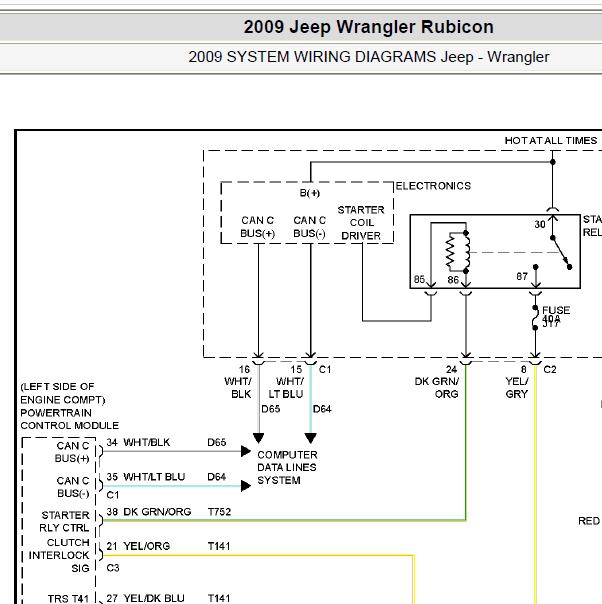The width and height of the screenshot is (602, 604).
Task: Select the 'ELECTRONICS' box label
Action: click(x=433, y=186)
